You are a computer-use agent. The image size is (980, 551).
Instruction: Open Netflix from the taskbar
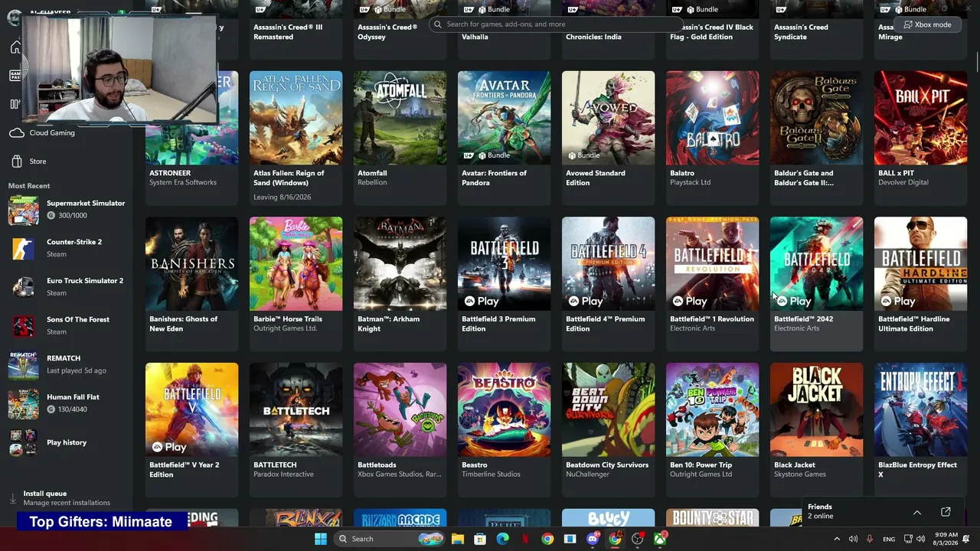tap(524, 539)
